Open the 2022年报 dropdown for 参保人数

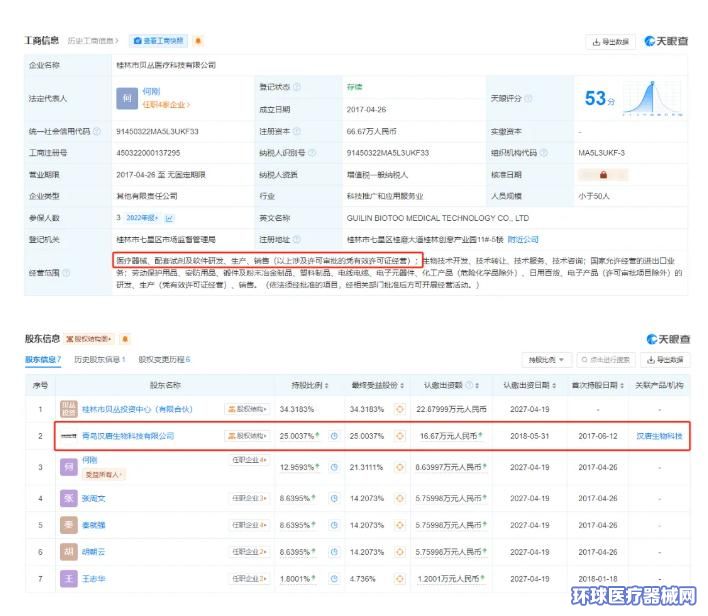point(142,218)
